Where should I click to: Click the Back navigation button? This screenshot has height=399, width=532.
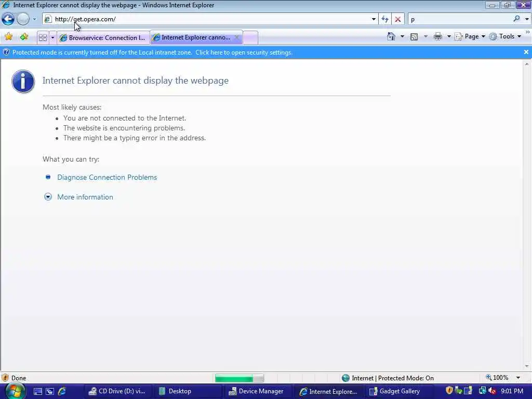[x=8, y=19]
